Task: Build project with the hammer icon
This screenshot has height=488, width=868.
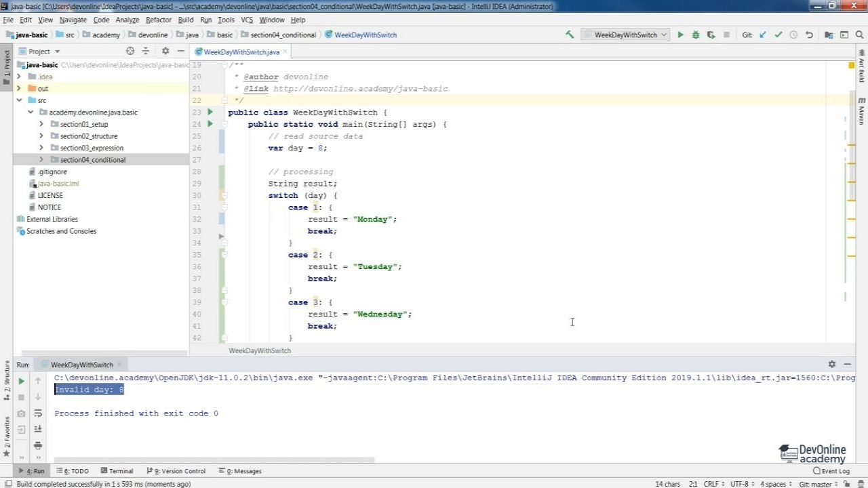Action: (570, 35)
